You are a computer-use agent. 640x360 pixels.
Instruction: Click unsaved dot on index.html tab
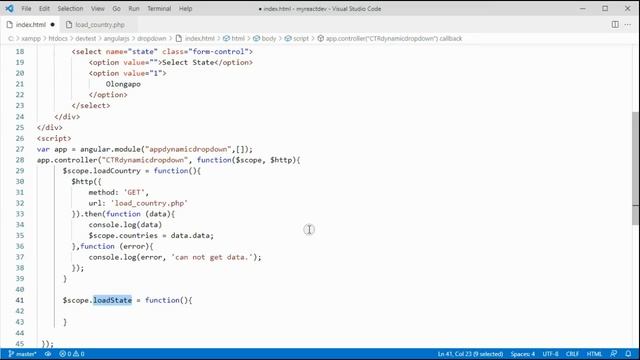point(52,24)
